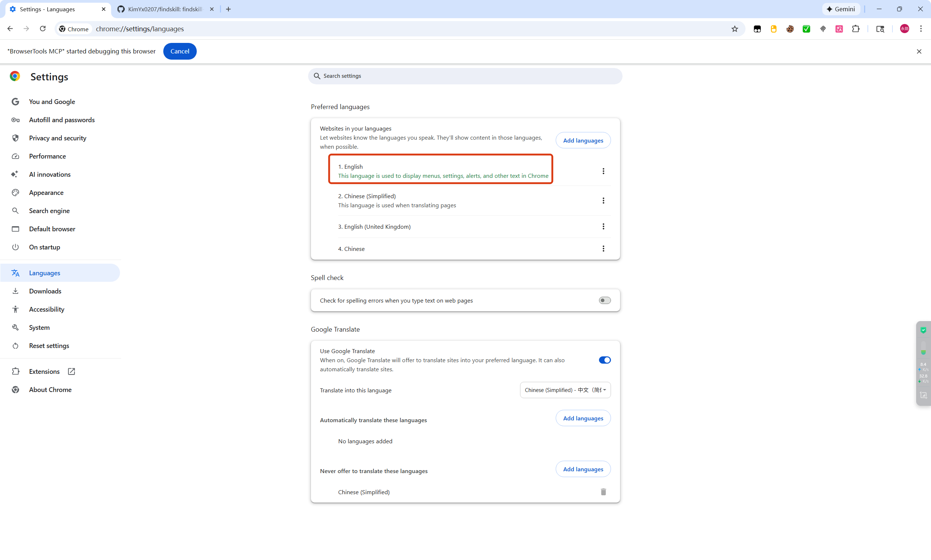931x560 pixels.
Task: Focus the Search settings field
Action: pyautogui.click(x=465, y=76)
